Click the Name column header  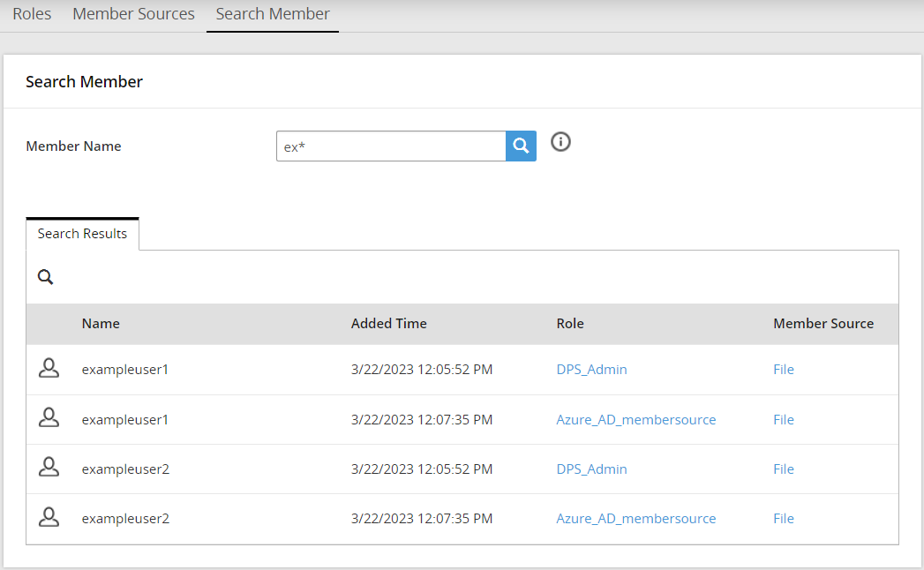tap(101, 324)
